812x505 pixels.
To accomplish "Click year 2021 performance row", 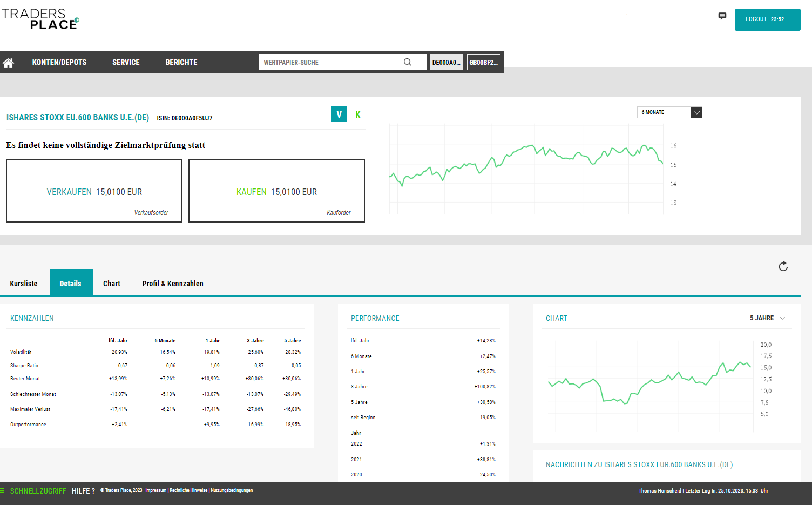I will pyautogui.click(x=423, y=460).
